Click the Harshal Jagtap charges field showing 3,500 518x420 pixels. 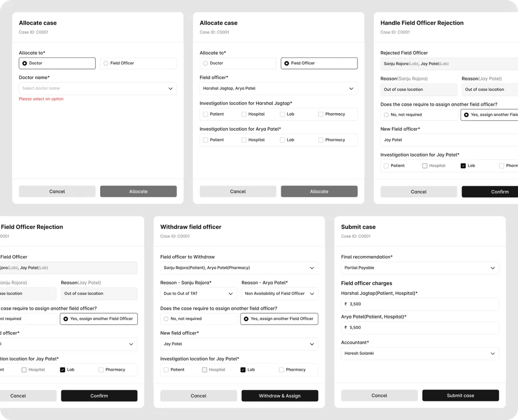point(420,303)
